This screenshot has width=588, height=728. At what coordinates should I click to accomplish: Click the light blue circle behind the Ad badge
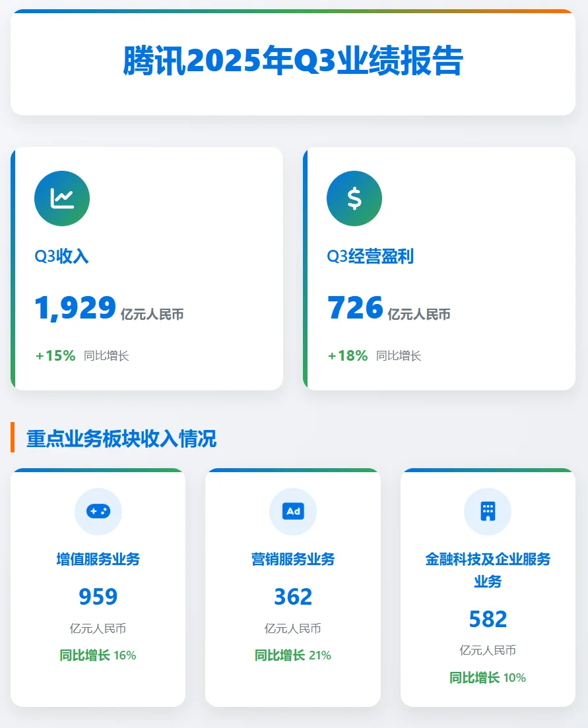pos(293,511)
